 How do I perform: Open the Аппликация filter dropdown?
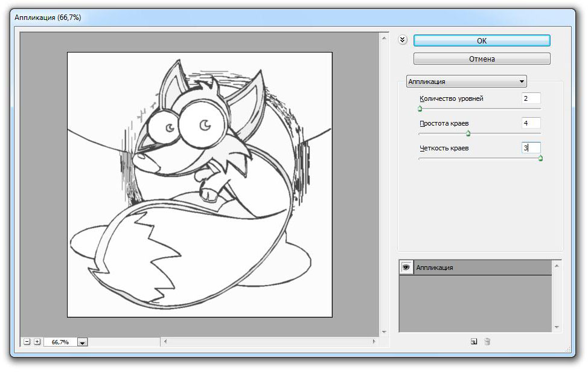coord(467,82)
